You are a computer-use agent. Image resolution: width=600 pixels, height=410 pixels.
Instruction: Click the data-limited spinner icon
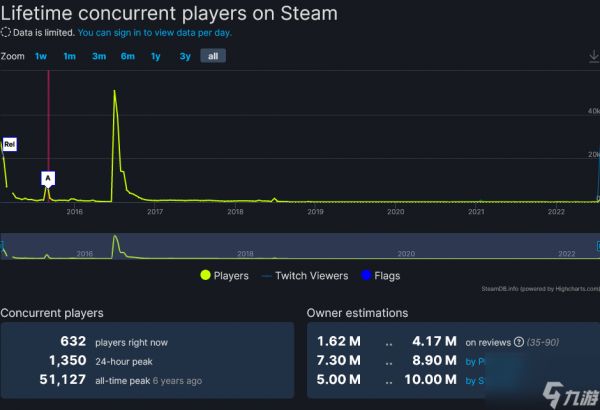6,32
